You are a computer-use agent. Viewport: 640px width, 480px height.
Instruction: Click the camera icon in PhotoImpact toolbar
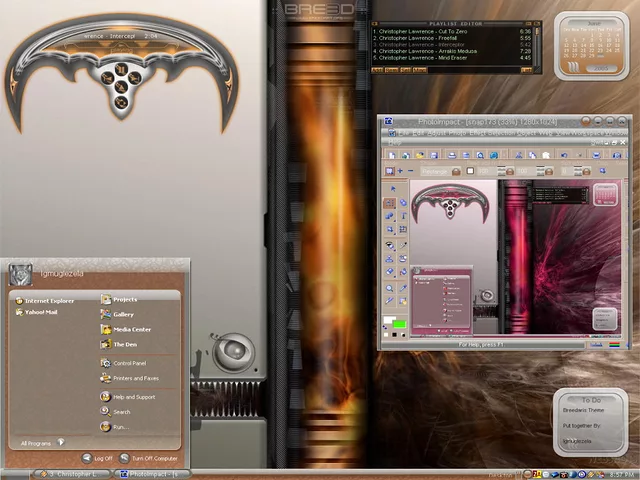pyautogui.click(x=617, y=155)
